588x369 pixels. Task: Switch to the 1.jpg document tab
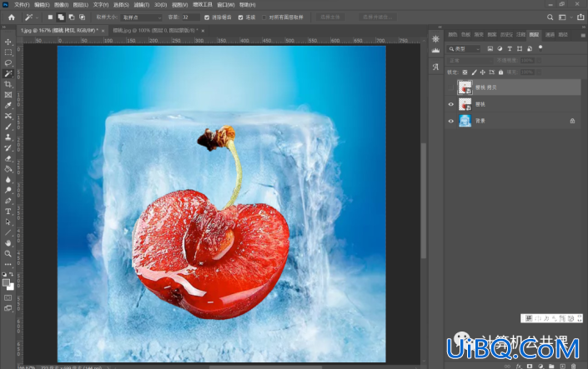tap(59, 30)
